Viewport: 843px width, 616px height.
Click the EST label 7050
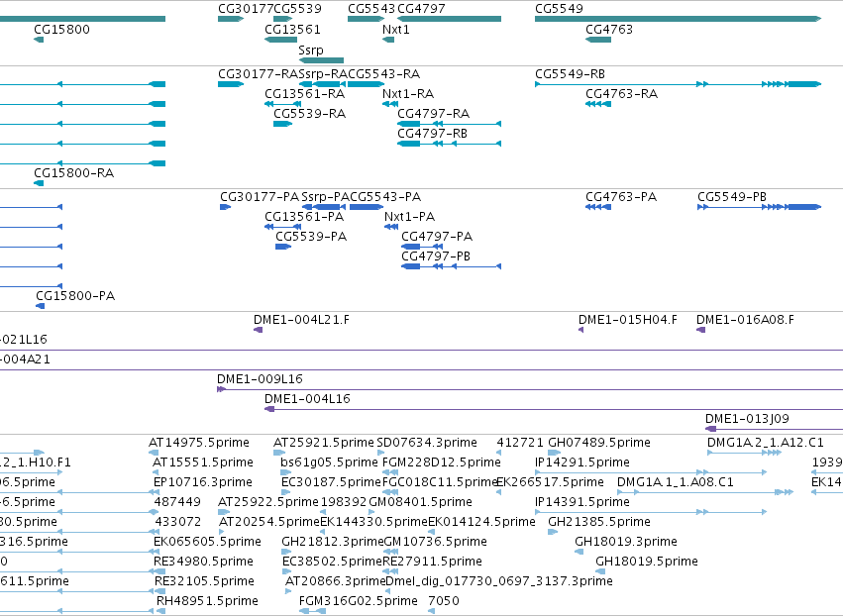[444, 601]
